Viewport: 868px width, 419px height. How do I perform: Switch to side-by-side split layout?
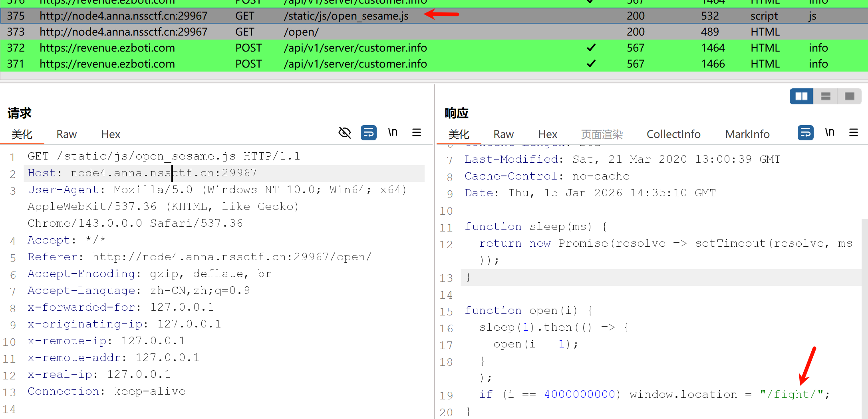(x=801, y=96)
